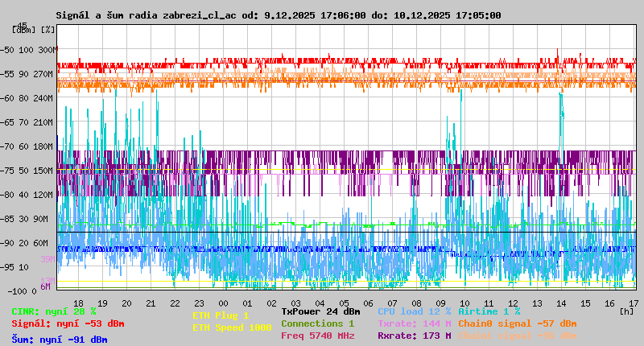The height and width of the screenshot is (346, 644).
Task: Select the red Signál legend entry
Action: 68,323
